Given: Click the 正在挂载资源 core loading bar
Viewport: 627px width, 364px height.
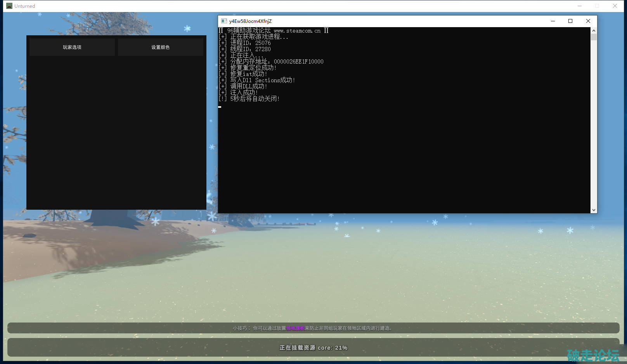Looking at the screenshot, I should (x=313, y=348).
